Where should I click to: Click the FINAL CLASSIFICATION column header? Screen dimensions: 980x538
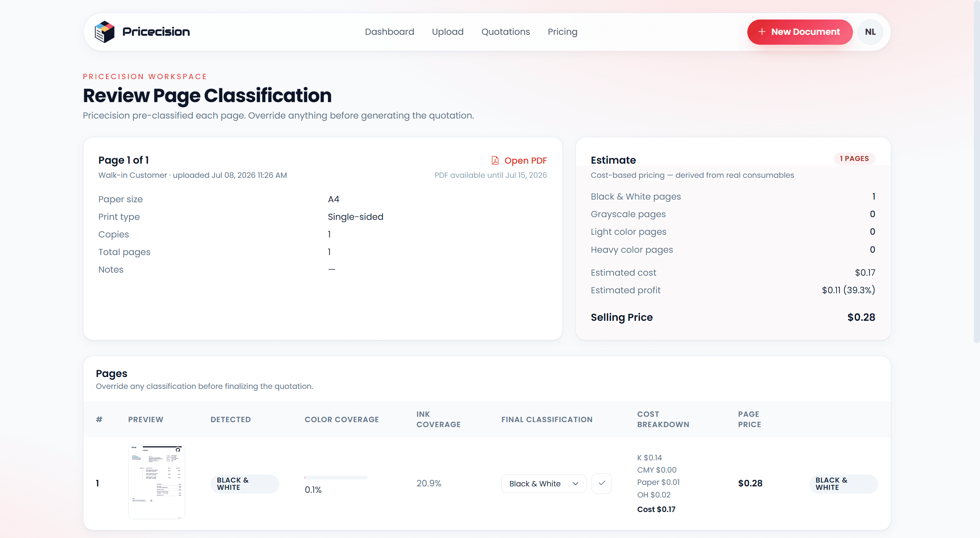coord(546,419)
